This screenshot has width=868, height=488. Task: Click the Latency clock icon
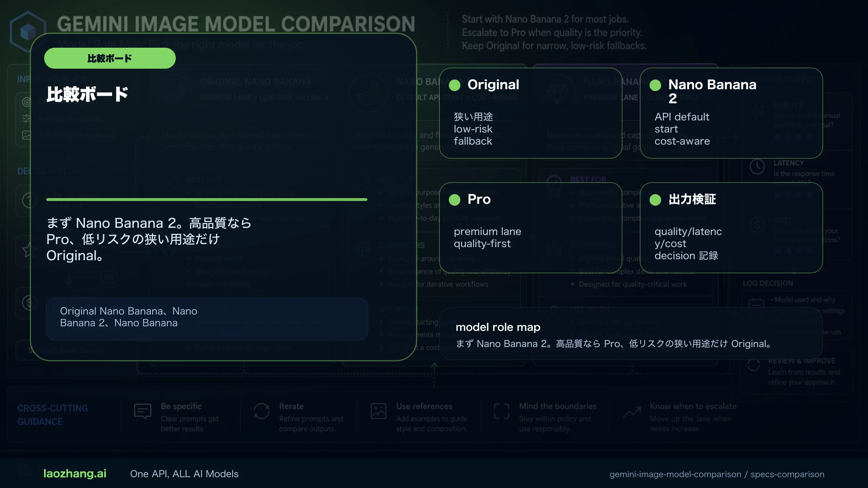click(757, 167)
